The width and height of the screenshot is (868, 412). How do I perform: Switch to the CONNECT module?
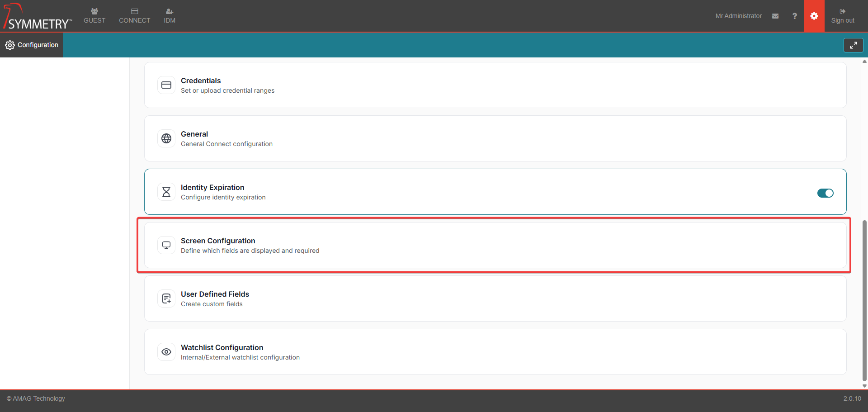pyautogui.click(x=134, y=16)
